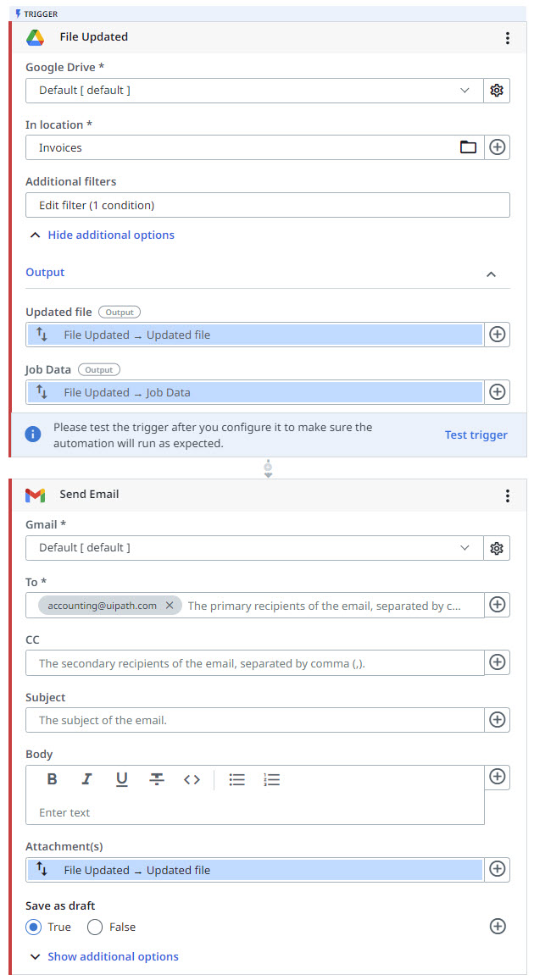Select False for Save as draft
Screen dimensions: 534x980
point(94,927)
